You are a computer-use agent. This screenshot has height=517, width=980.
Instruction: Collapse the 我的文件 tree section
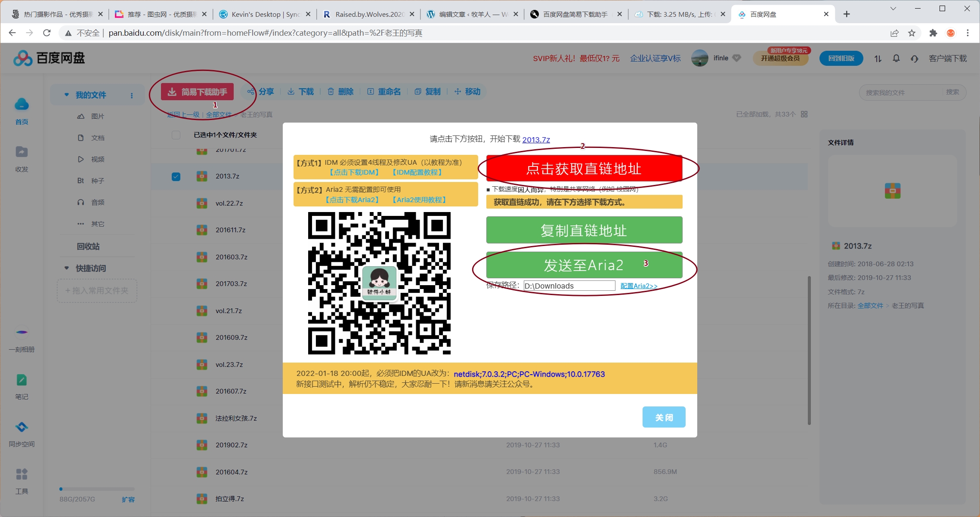tap(67, 95)
